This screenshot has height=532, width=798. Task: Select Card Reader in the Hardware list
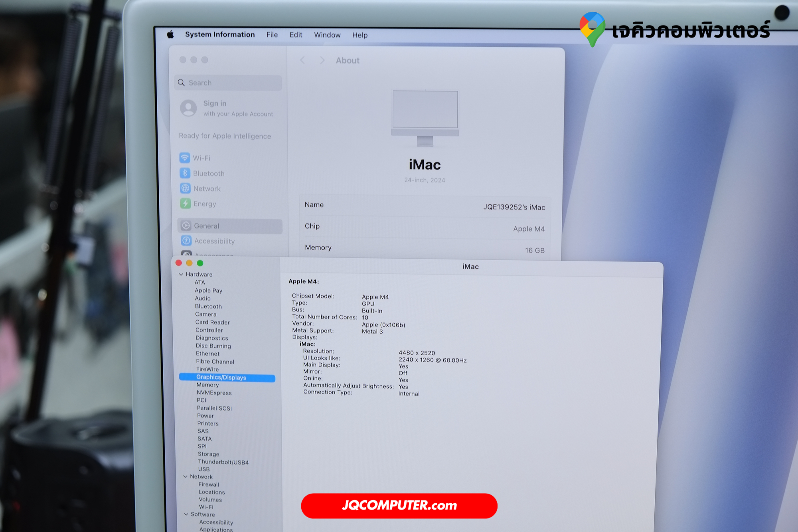tap(213, 322)
